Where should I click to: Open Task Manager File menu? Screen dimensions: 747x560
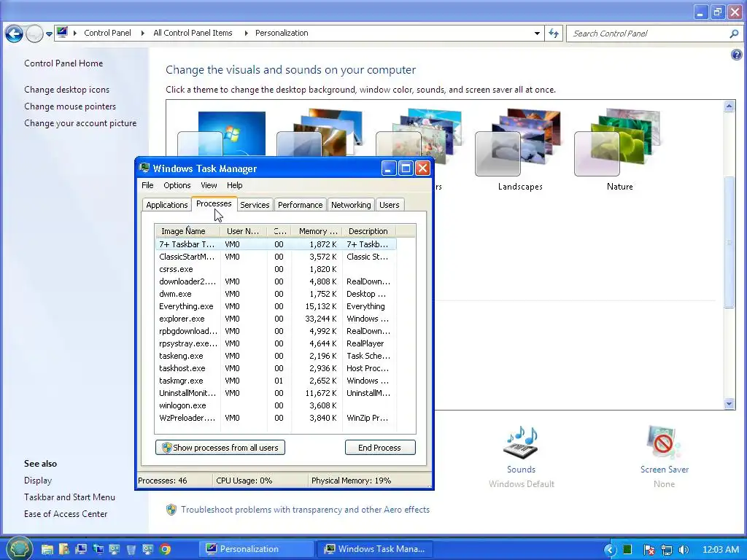tap(147, 185)
